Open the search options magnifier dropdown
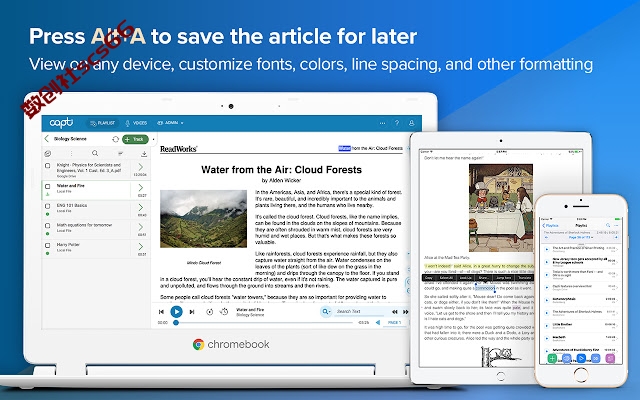Viewport: 640px width, 400px height. pos(326,312)
